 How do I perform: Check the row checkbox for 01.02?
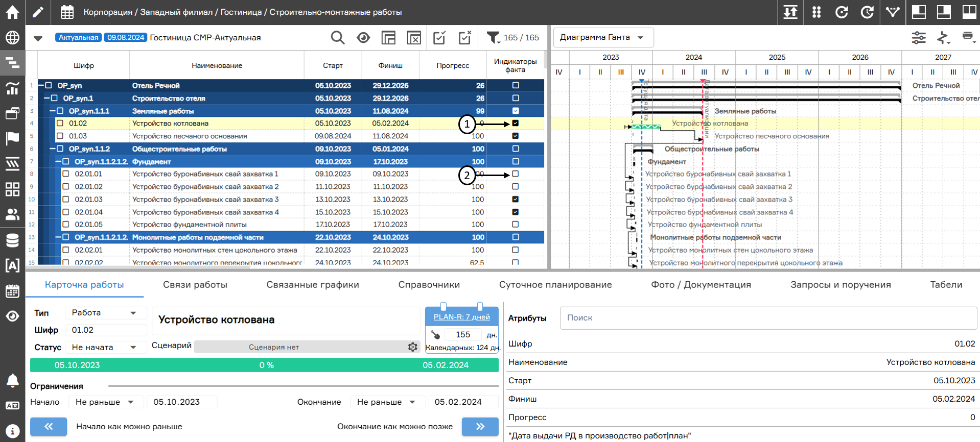point(60,123)
